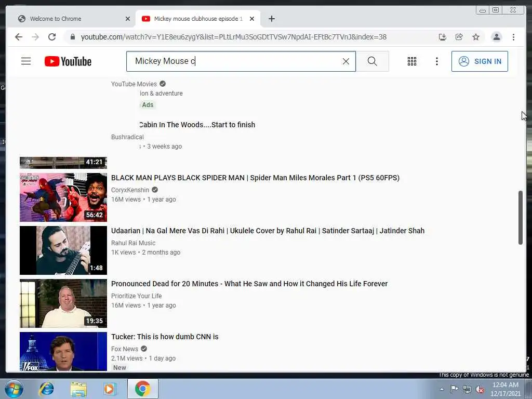Viewport: 532px width, 399px height.
Task: Open the taskbar clock showing 12:04 AM
Action: (505, 389)
